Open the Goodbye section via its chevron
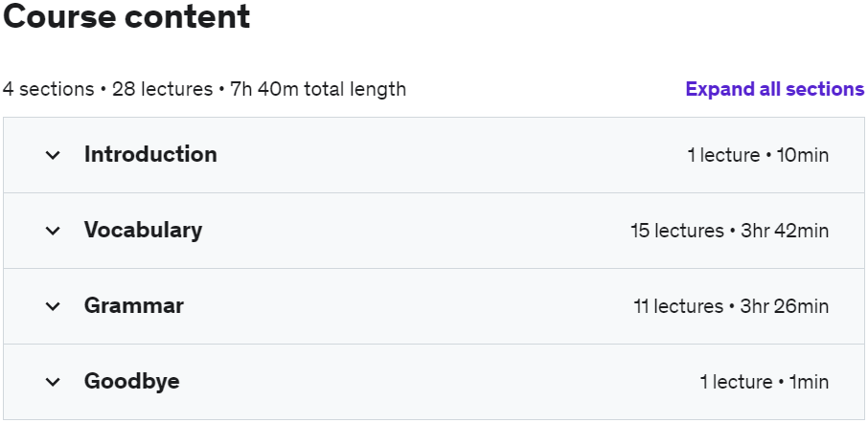Viewport: 868px width, 423px height. (x=53, y=382)
